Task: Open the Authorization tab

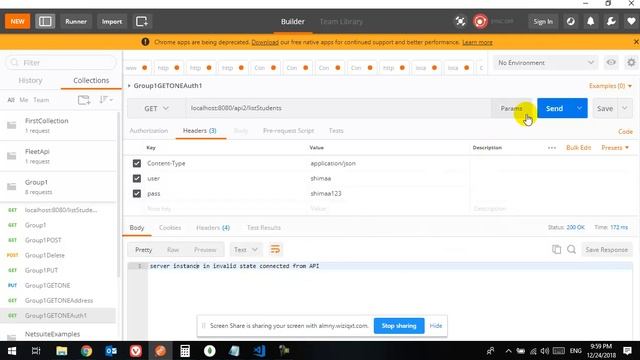Action: click(149, 131)
